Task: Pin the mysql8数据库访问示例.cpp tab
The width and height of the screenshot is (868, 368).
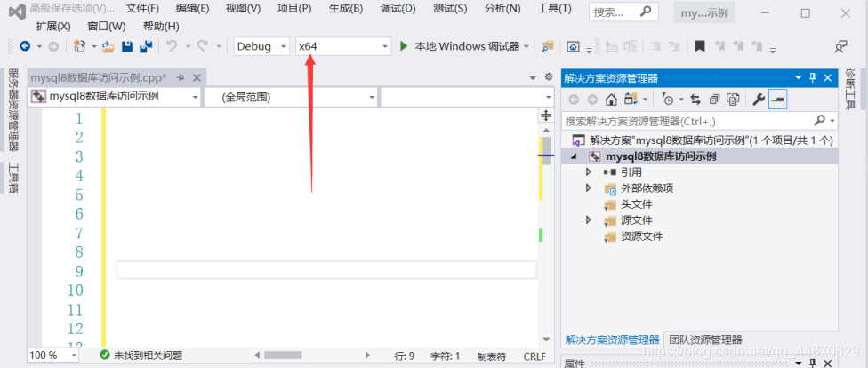Action: point(181,78)
